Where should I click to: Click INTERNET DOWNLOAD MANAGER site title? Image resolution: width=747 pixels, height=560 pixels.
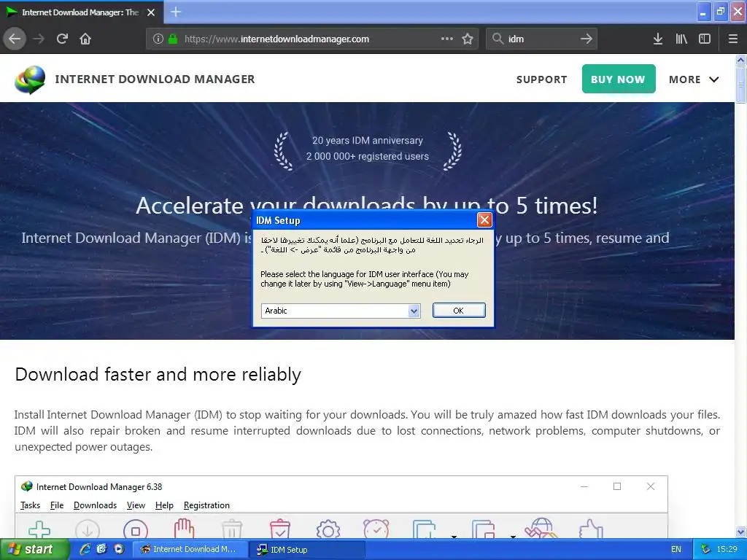(x=155, y=79)
